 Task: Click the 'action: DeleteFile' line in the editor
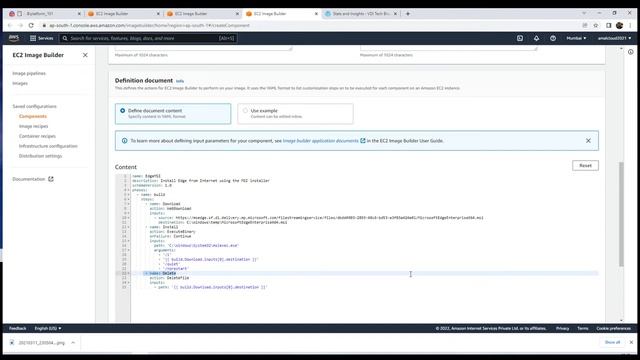pos(169,278)
